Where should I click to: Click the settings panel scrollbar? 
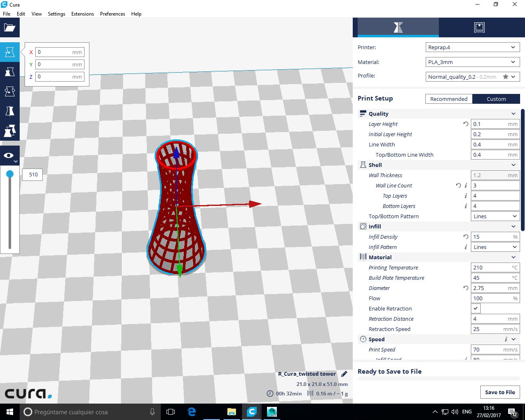pos(523,170)
